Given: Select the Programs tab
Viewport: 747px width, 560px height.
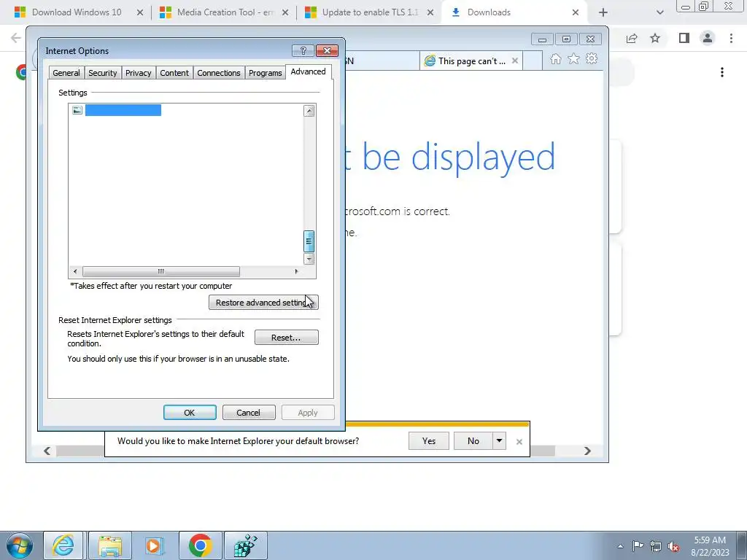Looking at the screenshot, I should click(x=266, y=73).
